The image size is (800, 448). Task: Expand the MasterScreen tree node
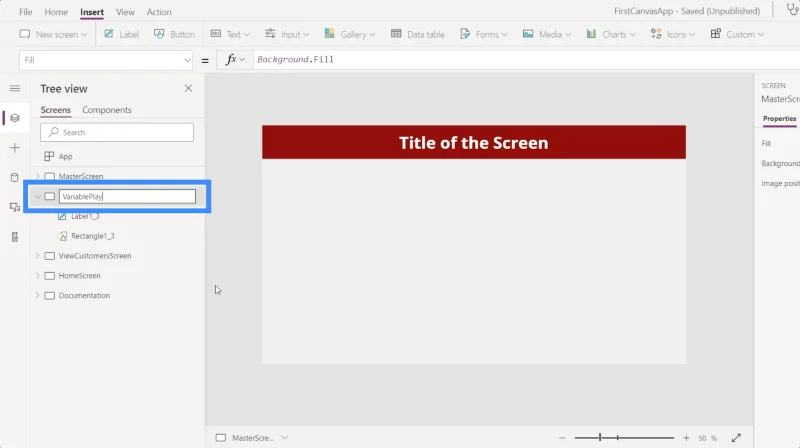[x=37, y=176]
